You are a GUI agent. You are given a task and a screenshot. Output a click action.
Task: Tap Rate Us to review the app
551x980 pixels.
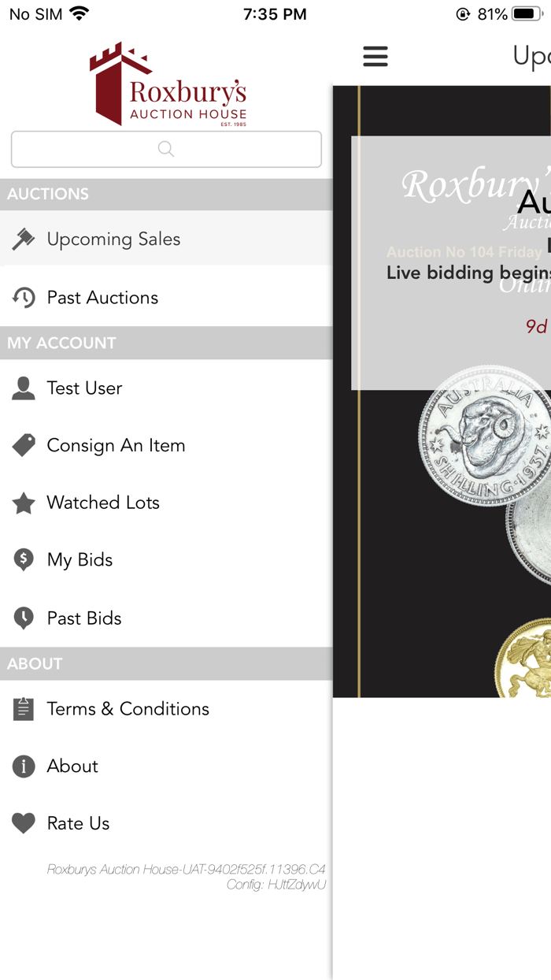pos(80,822)
